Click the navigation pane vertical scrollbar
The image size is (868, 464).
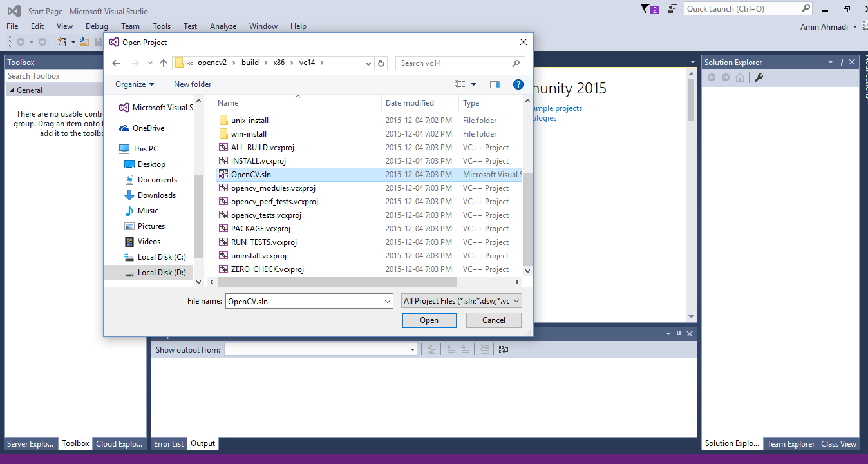click(198, 216)
